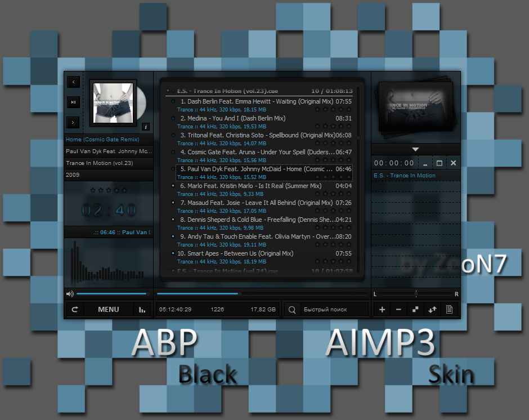Select track '2. Medina - You And I'
Screen dimensions: 529x420
click(264, 122)
